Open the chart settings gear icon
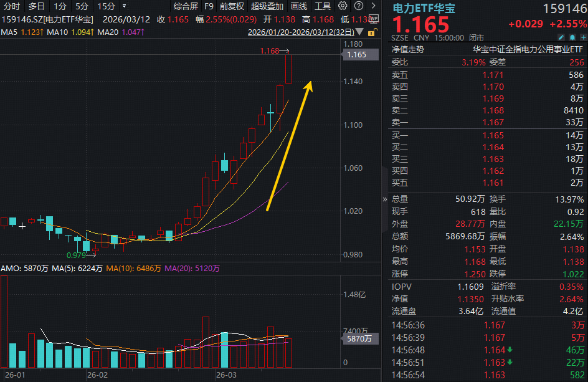The height and width of the screenshot is (382, 588). tap(343, 6)
